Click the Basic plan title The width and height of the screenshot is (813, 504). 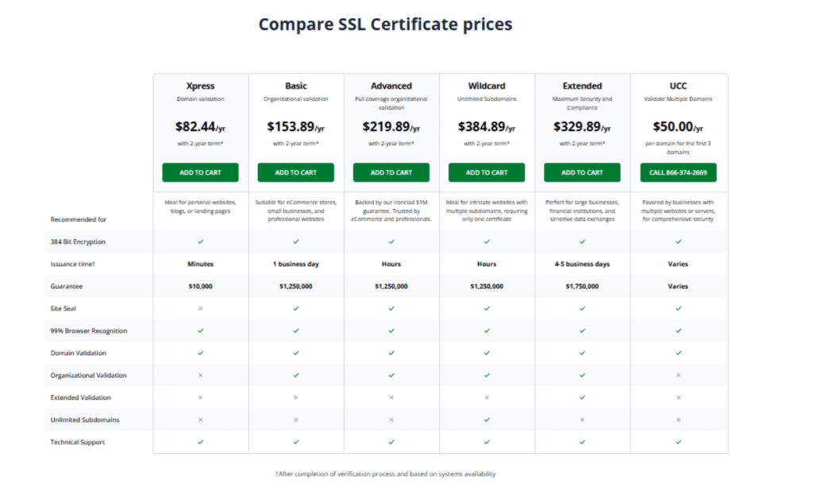click(x=295, y=86)
